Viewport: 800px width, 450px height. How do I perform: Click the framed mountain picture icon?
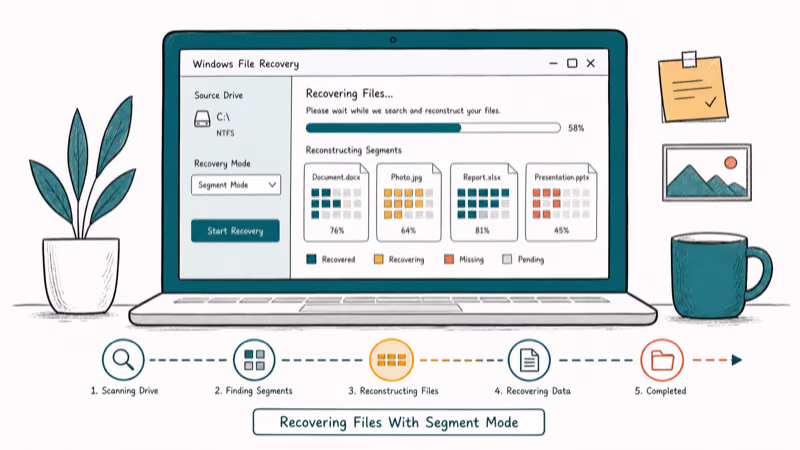tap(707, 172)
